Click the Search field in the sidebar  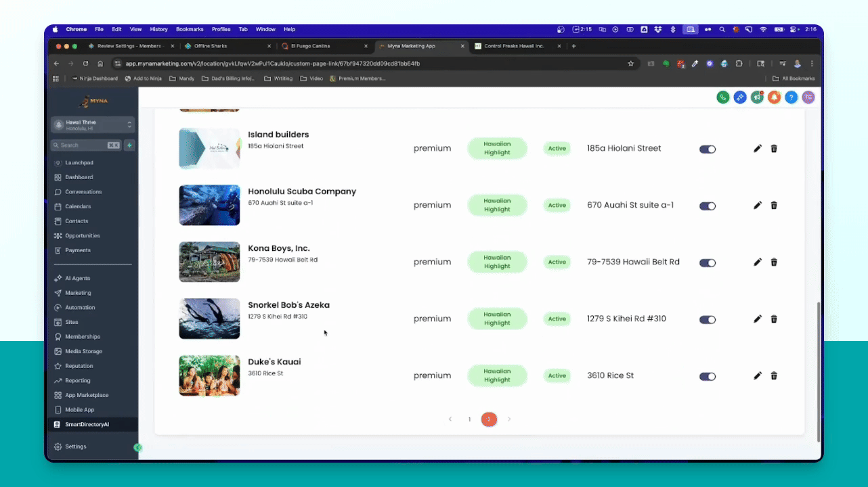87,145
